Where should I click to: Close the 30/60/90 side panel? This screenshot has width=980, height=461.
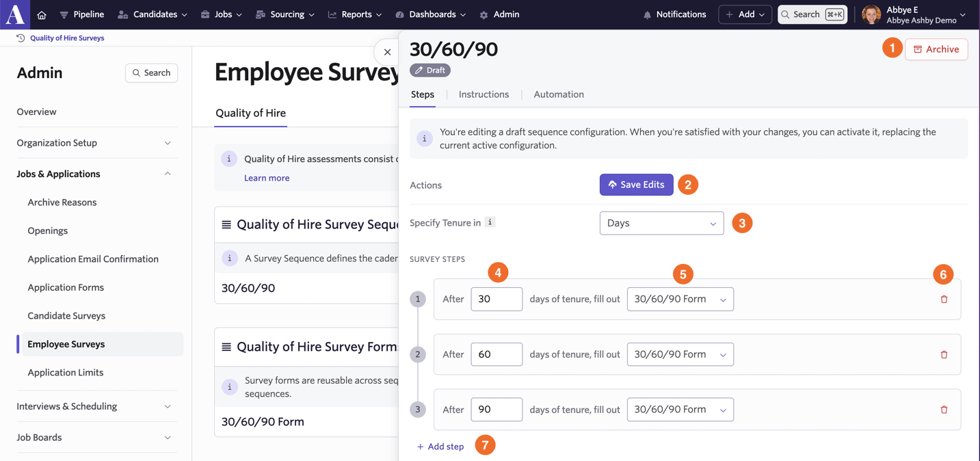pyautogui.click(x=387, y=52)
